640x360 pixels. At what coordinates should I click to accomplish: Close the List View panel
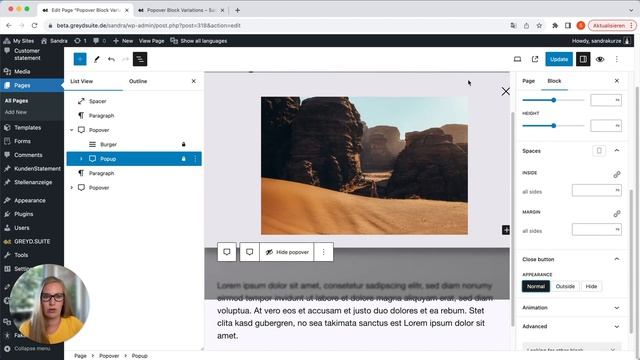coord(193,81)
